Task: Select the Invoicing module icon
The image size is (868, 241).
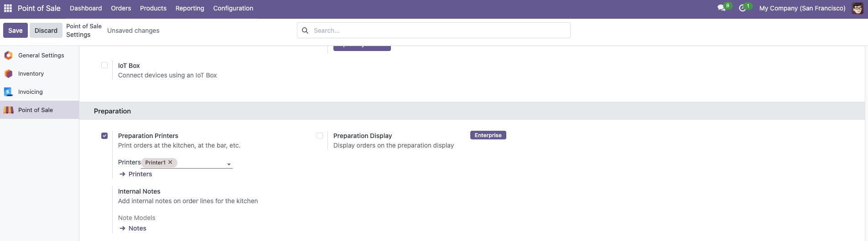Action: pyautogui.click(x=8, y=92)
